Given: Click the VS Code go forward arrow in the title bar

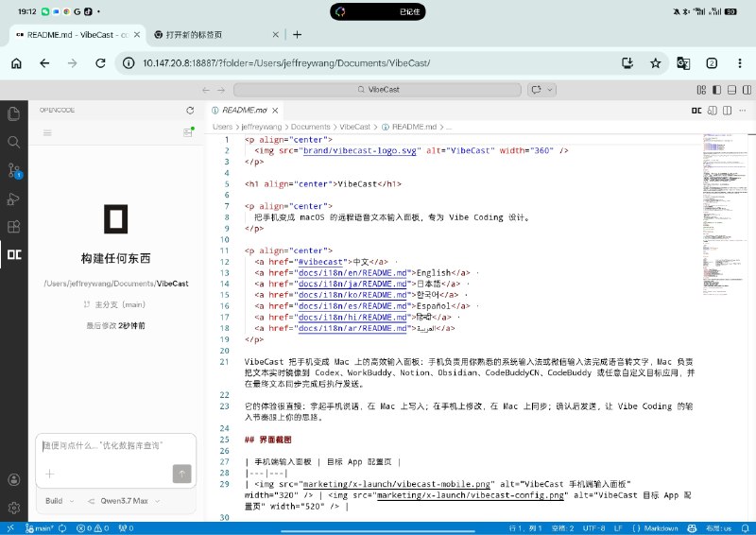Looking at the screenshot, I should 221,90.
